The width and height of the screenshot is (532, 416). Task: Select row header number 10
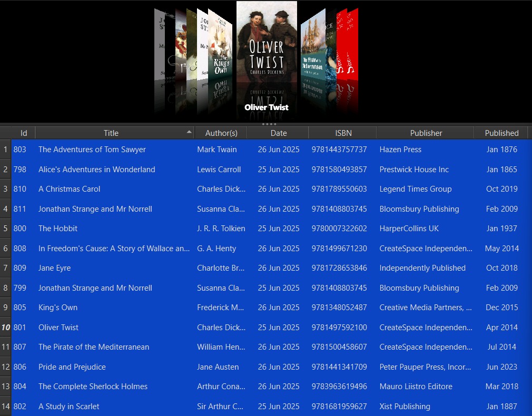5,328
